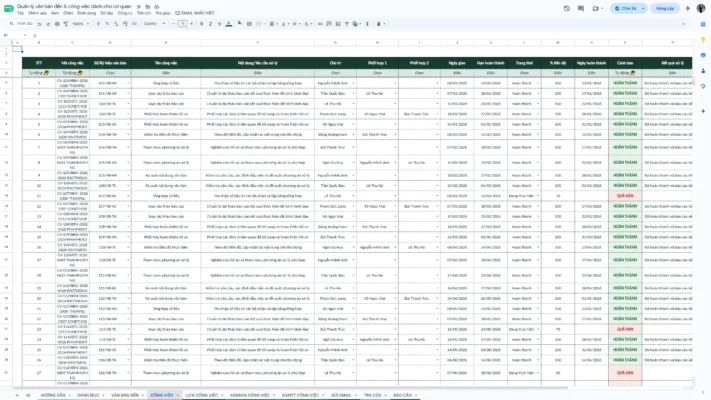Screen dimensions: 711x400
Task: Switch to HƯỚNG DẪN sheet tab
Action: (53, 395)
